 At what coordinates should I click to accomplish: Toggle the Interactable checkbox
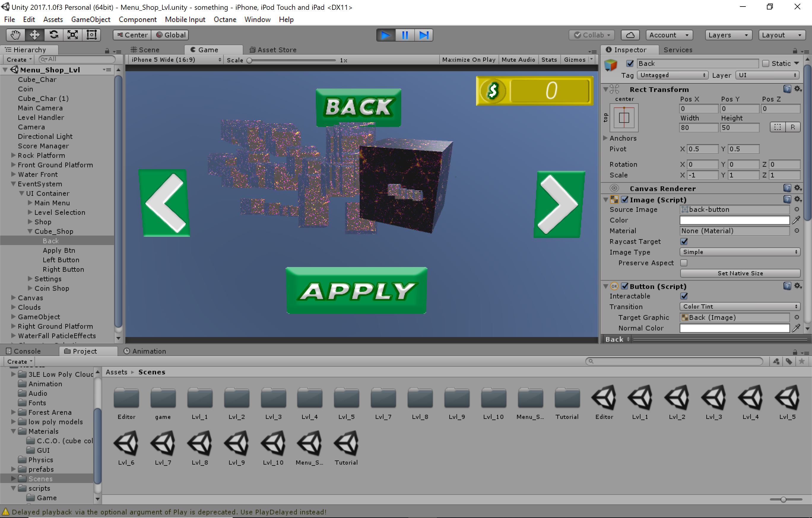point(684,296)
